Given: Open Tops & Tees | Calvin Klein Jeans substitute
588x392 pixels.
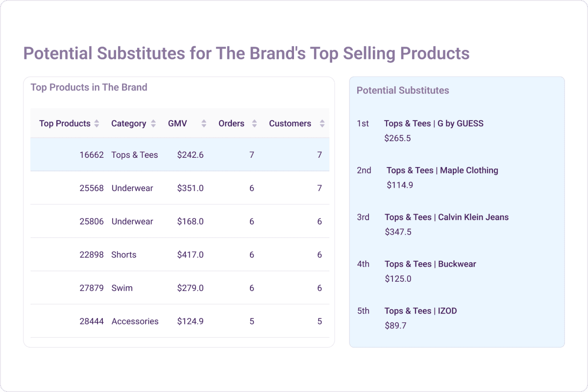Looking at the screenshot, I should coord(447,217).
